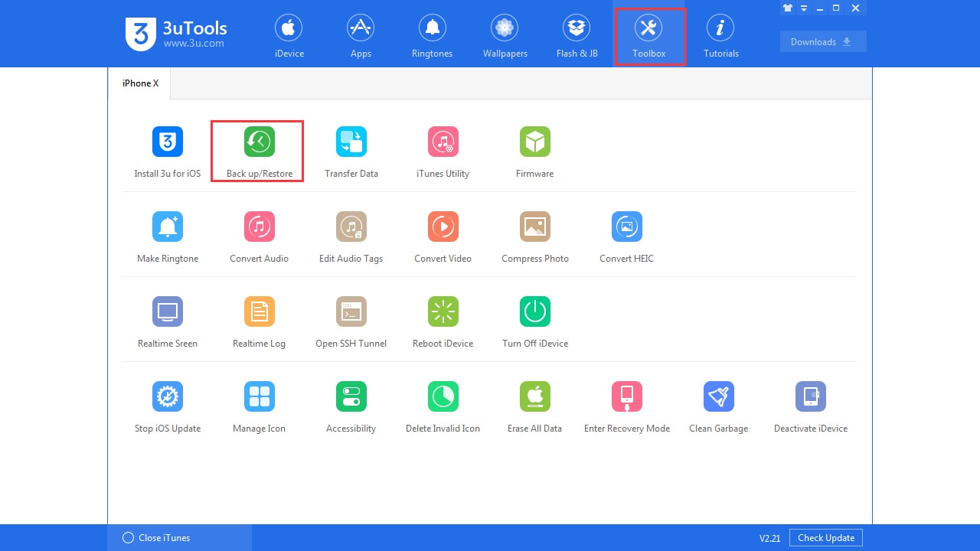The width and height of the screenshot is (980, 551).
Task: Open SSH Tunnel tool
Action: point(351,322)
